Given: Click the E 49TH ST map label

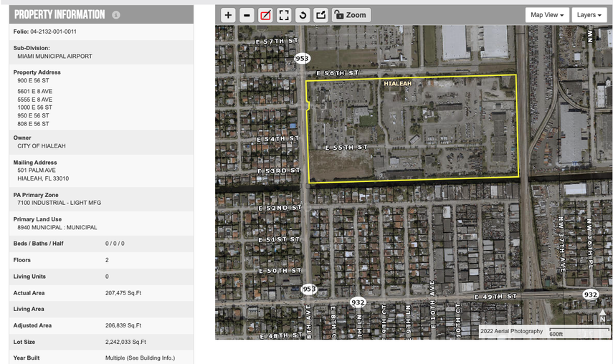Looking at the screenshot, I should [x=495, y=297].
